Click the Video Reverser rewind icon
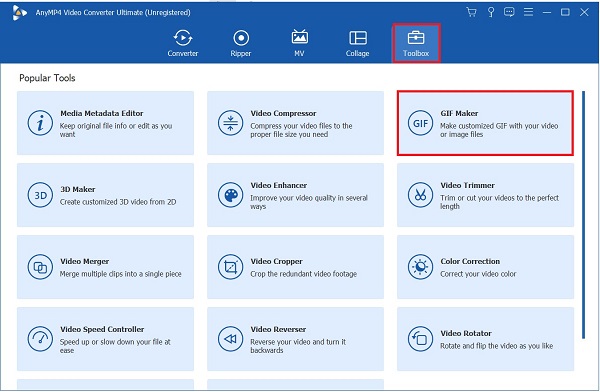This screenshot has height=392, width=600. (x=230, y=339)
